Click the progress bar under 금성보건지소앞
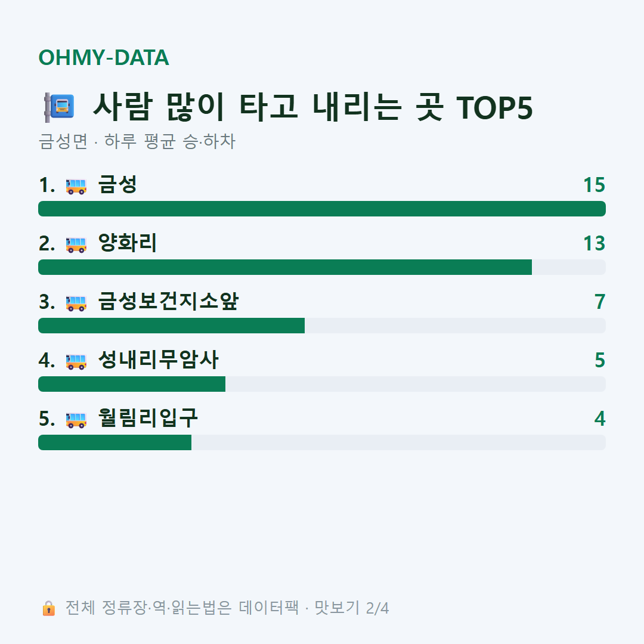 (x=322, y=326)
